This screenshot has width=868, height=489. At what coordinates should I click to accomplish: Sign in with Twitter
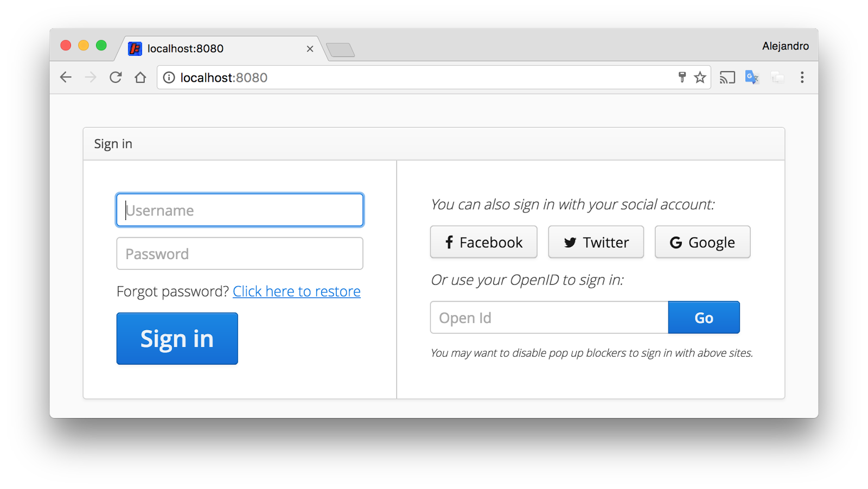click(596, 242)
